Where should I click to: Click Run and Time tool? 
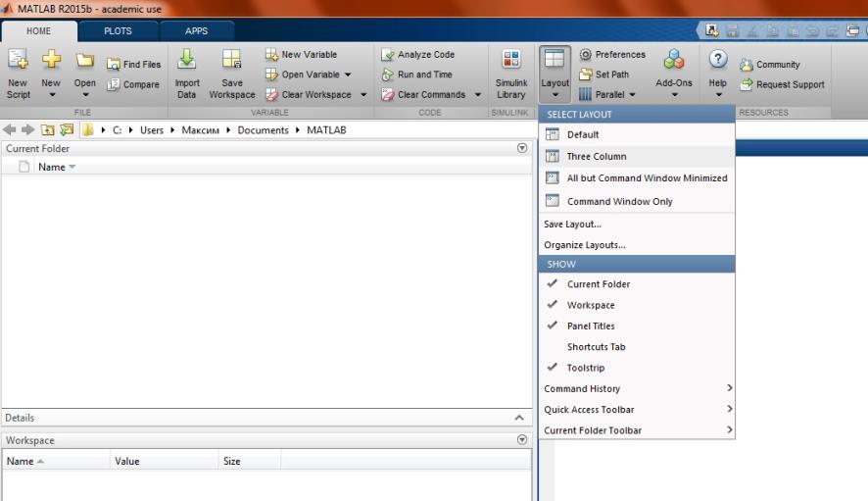pyautogui.click(x=416, y=75)
